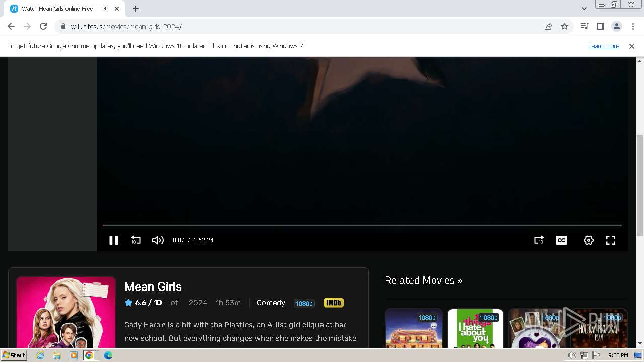The width and height of the screenshot is (644, 362).
Task: Click the 1:52:24 total duration
Action: click(x=203, y=240)
